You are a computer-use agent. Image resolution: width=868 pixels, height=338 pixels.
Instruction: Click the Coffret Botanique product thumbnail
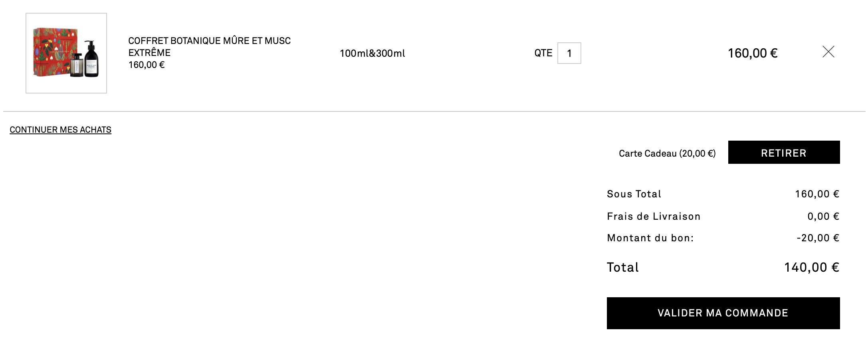pos(66,53)
